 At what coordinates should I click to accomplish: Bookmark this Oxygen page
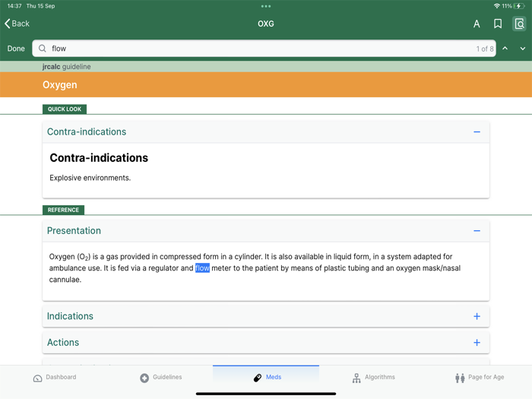point(498,24)
